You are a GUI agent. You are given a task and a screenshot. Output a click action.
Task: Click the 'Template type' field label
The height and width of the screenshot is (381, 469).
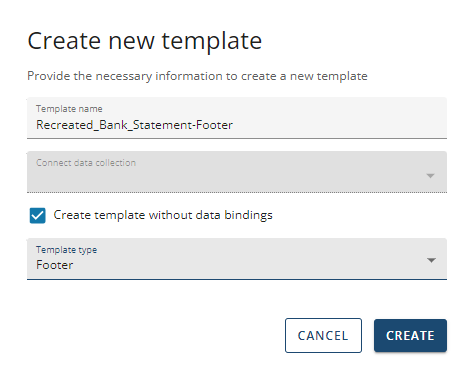pos(66,250)
